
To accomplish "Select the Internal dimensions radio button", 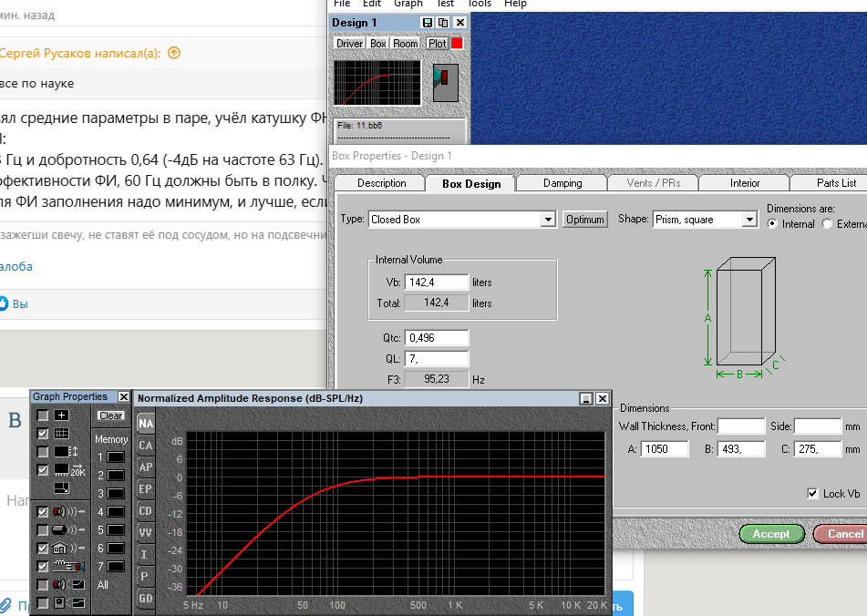I will tap(773, 224).
